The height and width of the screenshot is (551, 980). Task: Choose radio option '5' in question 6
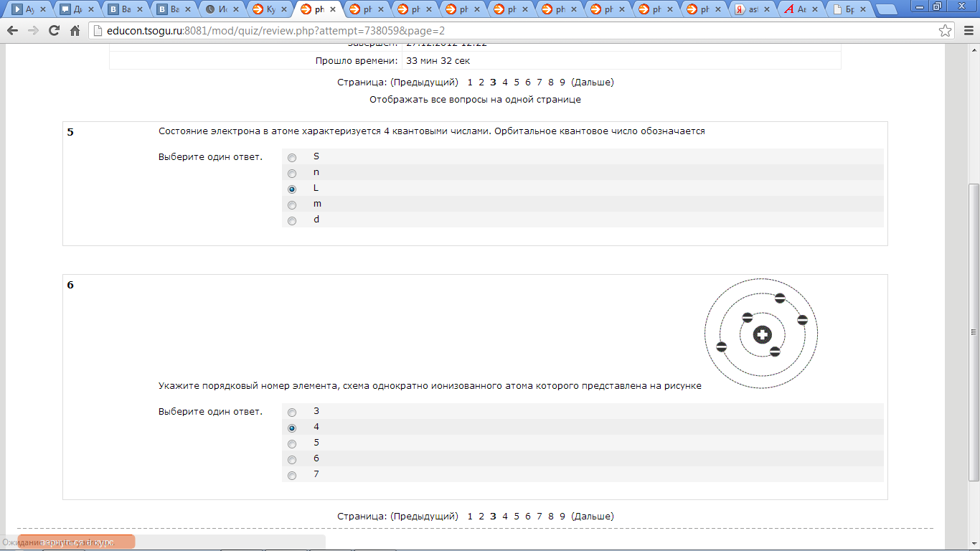[292, 444]
